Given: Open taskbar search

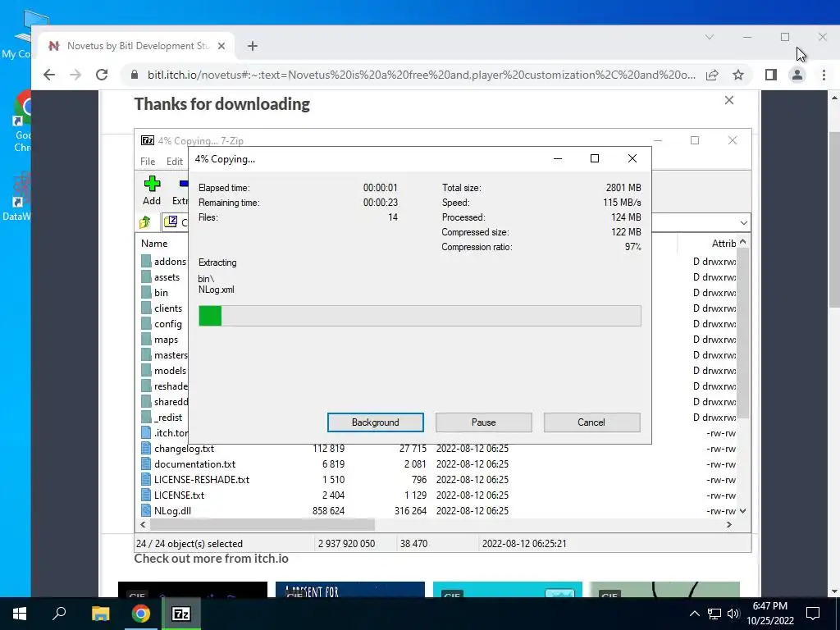Looking at the screenshot, I should [x=59, y=614].
